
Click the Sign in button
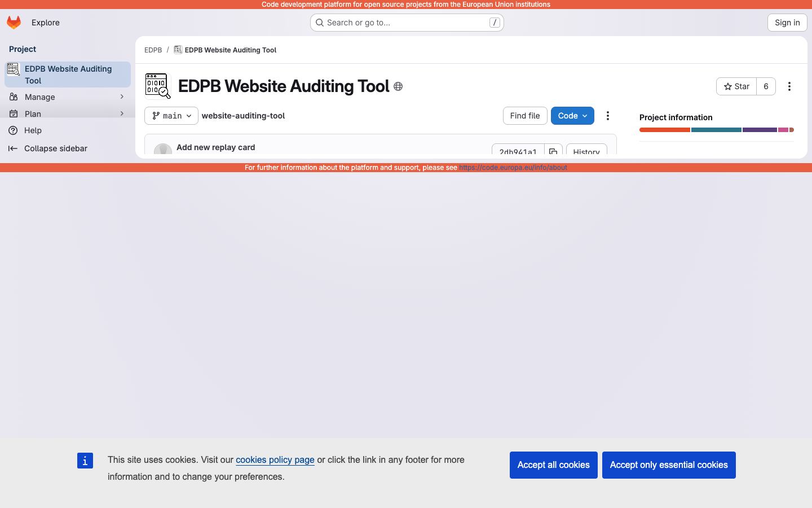(787, 23)
